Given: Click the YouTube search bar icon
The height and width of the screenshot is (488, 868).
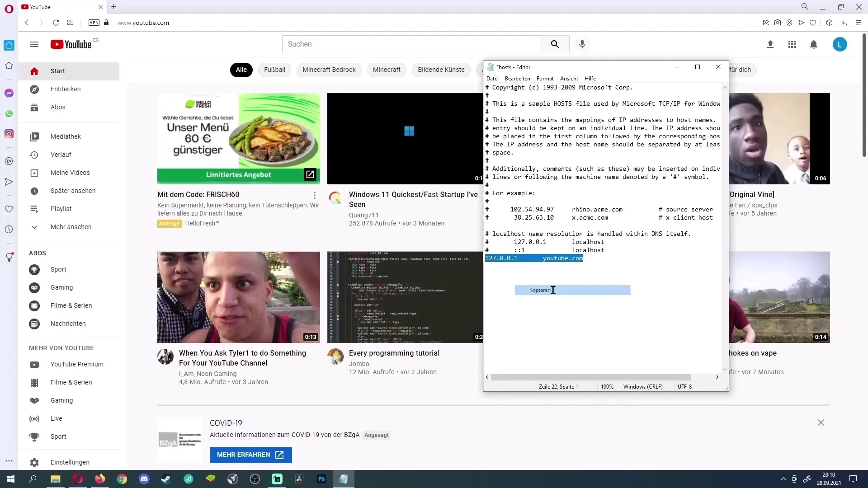Looking at the screenshot, I should pyautogui.click(x=554, y=43).
